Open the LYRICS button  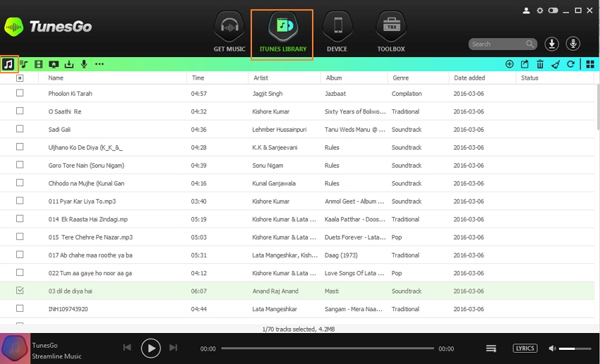tap(525, 348)
